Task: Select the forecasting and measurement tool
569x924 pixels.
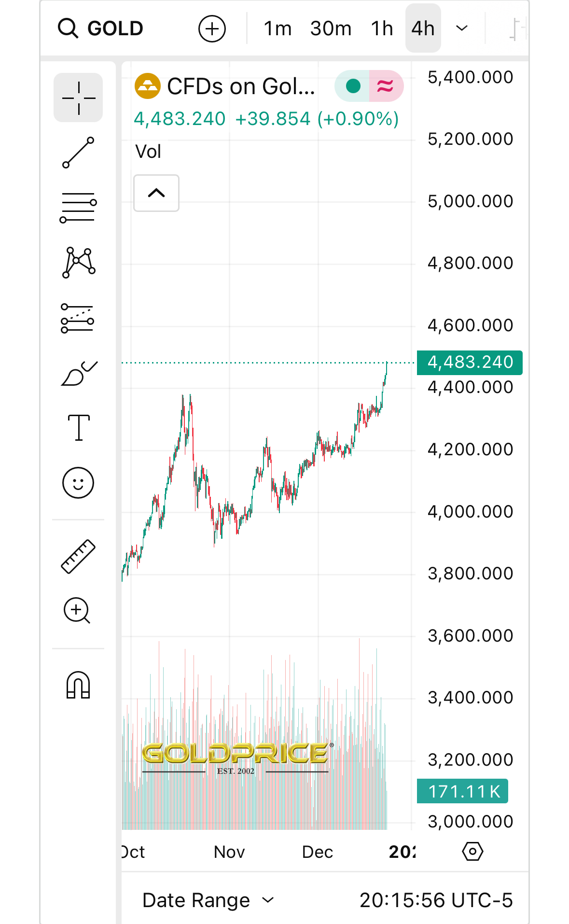Action: click(78, 318)
